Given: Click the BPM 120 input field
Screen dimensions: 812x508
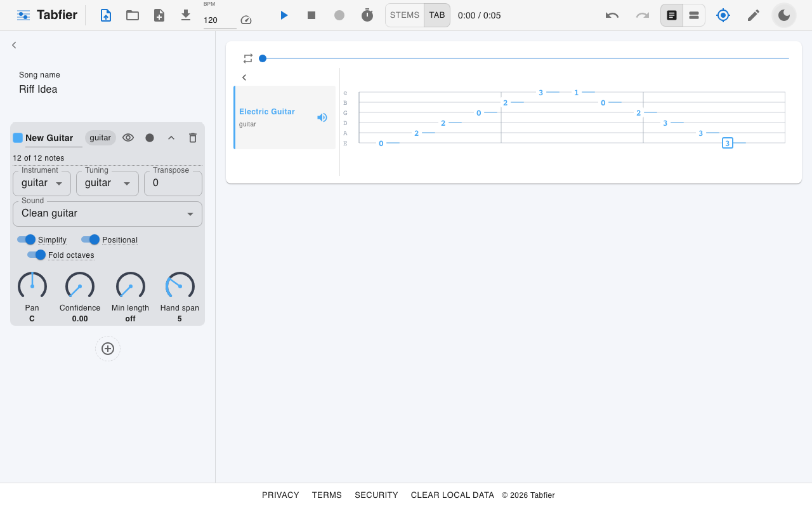Looking at the screenshot, I should coord(219,20).
